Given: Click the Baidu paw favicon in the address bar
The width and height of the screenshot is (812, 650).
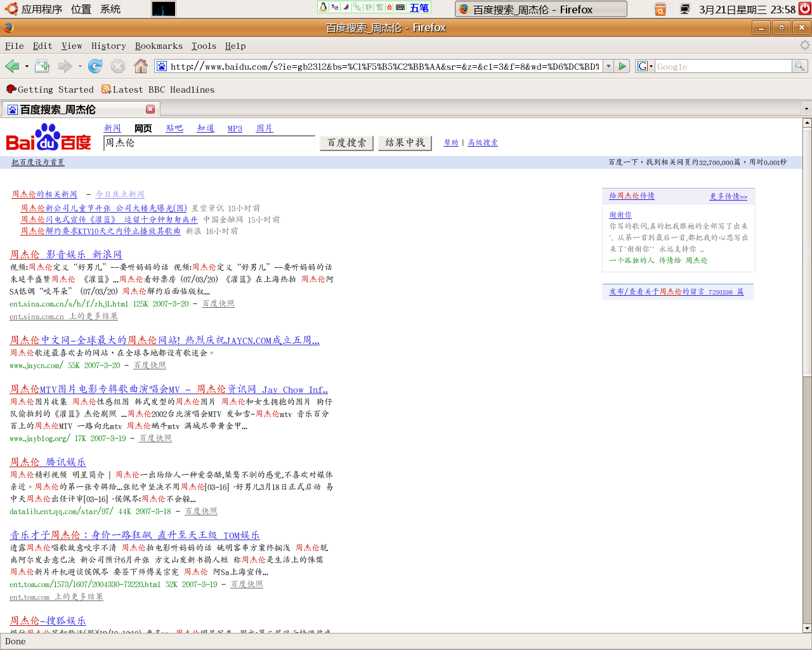Looking at the screenshot, I should coord(162,66).
